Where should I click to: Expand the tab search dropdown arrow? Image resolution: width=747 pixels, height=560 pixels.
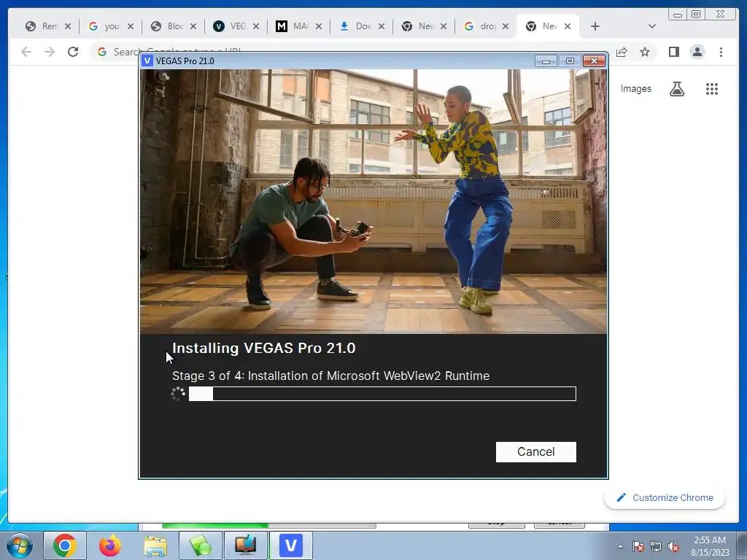[x=651, y=26]
